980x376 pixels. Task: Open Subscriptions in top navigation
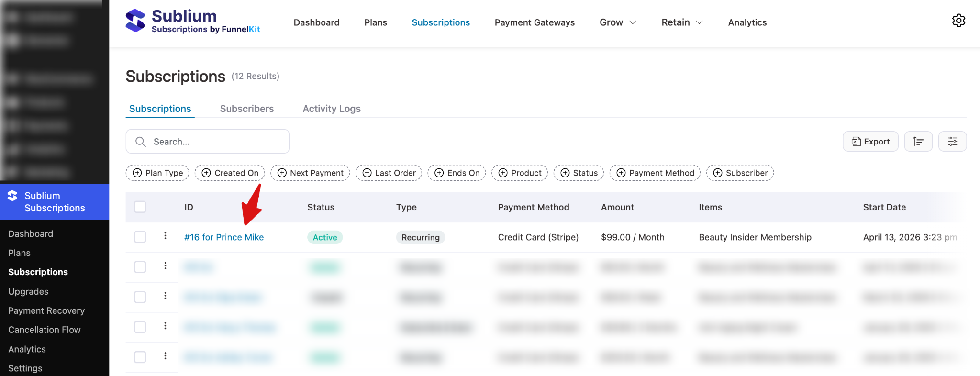[441, 22]
